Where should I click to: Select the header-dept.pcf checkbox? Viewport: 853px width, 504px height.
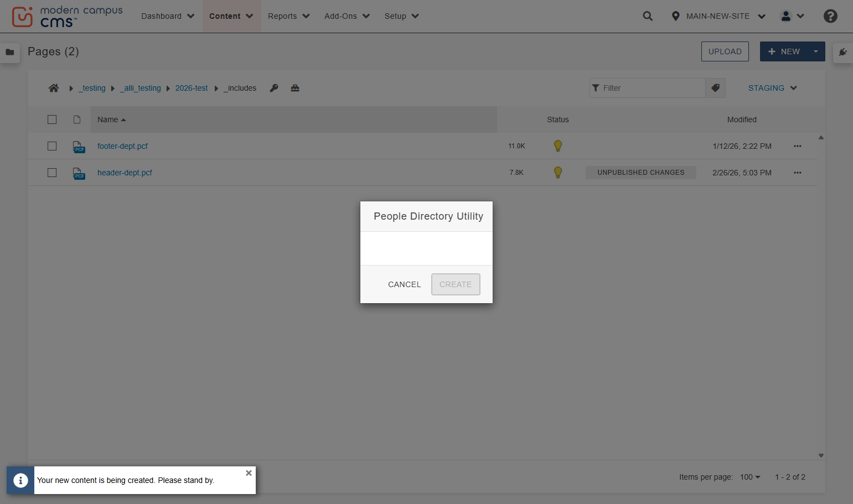[x=52, y=173]
